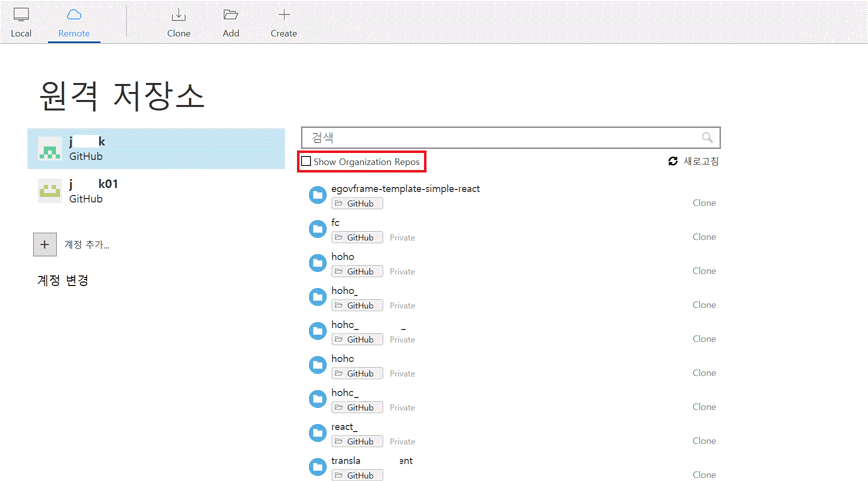Click Clone link for transla...ent repository

(x=704, y=475)
